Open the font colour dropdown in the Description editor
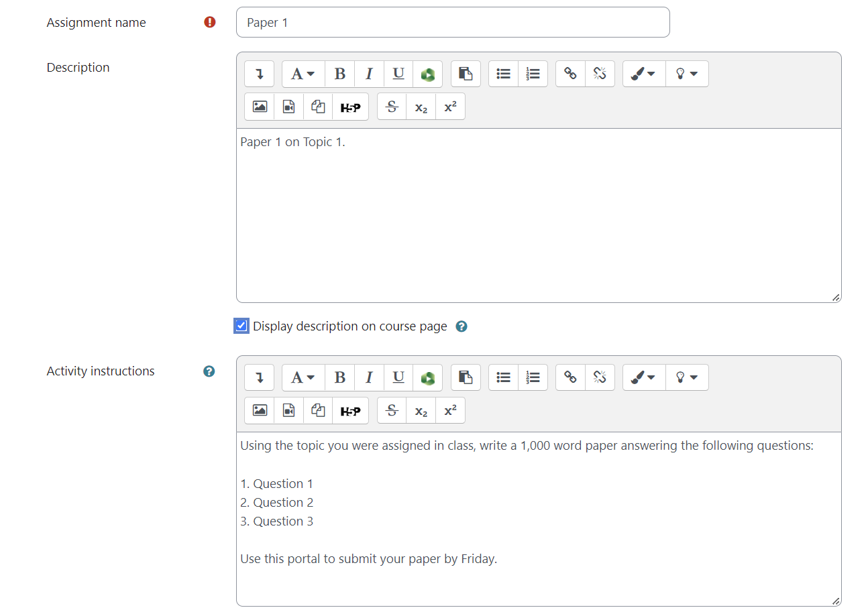The width and height of the screenshot is (868, 614). tap(643, 74)
